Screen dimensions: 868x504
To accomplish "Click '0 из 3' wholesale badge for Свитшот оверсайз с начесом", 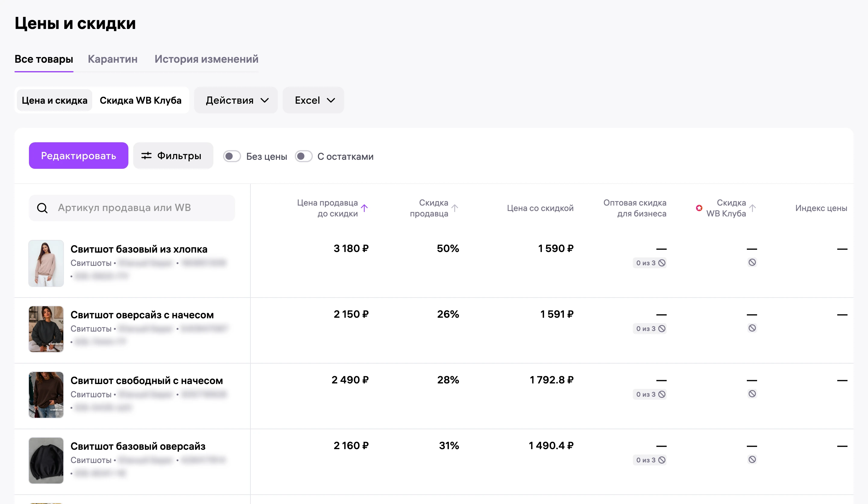I will pyautogui.click(x=649, y=329).
